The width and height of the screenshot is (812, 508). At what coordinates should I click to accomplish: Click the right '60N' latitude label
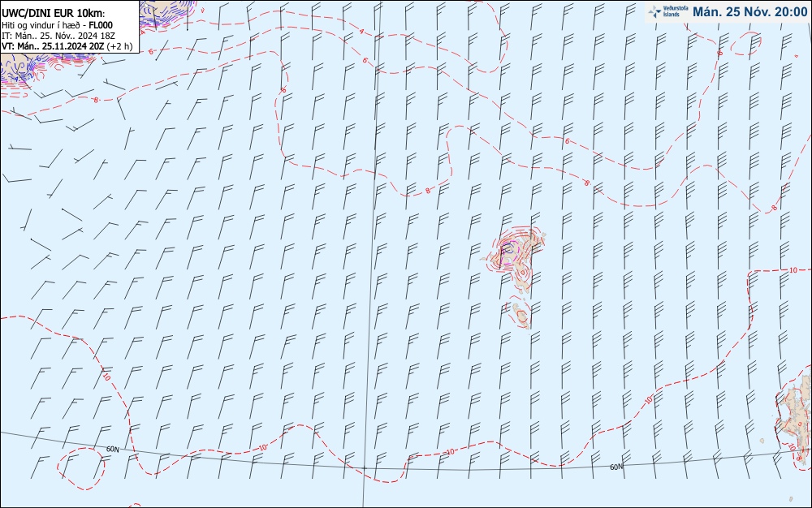616,467
